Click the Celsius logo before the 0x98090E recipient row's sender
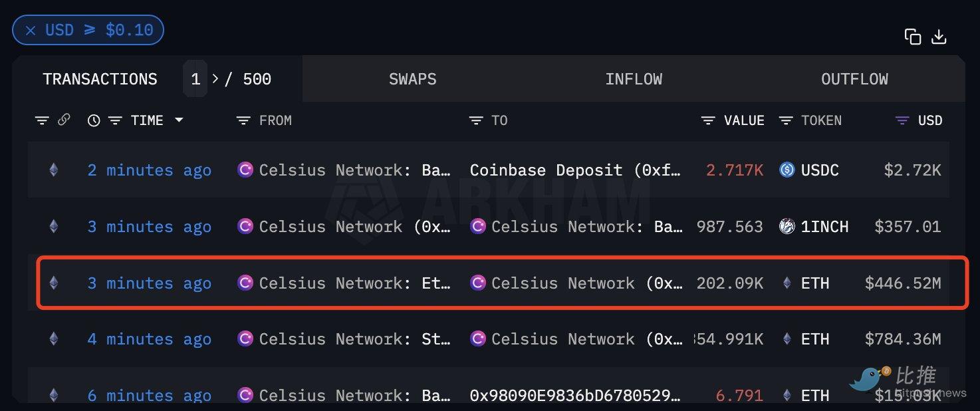This screenshot has width=980, height=411. (245, 395)
